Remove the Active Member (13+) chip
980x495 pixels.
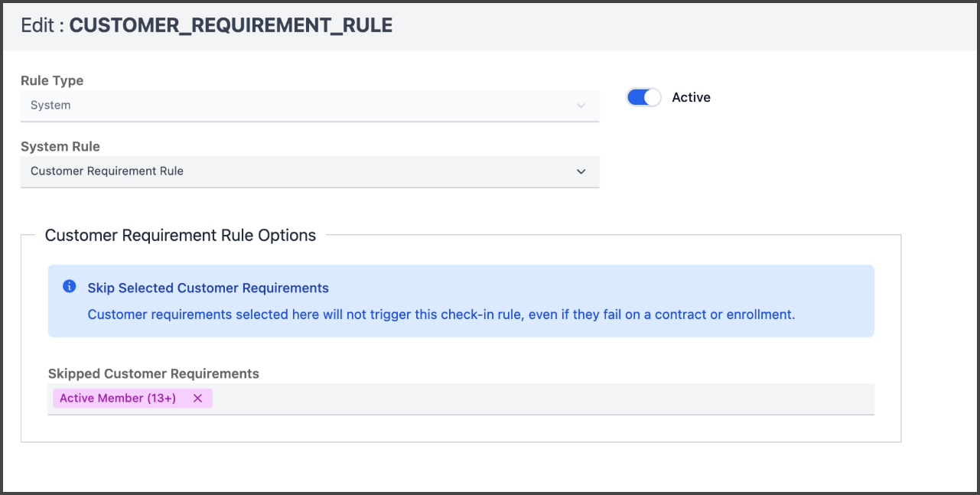point(197,399)
